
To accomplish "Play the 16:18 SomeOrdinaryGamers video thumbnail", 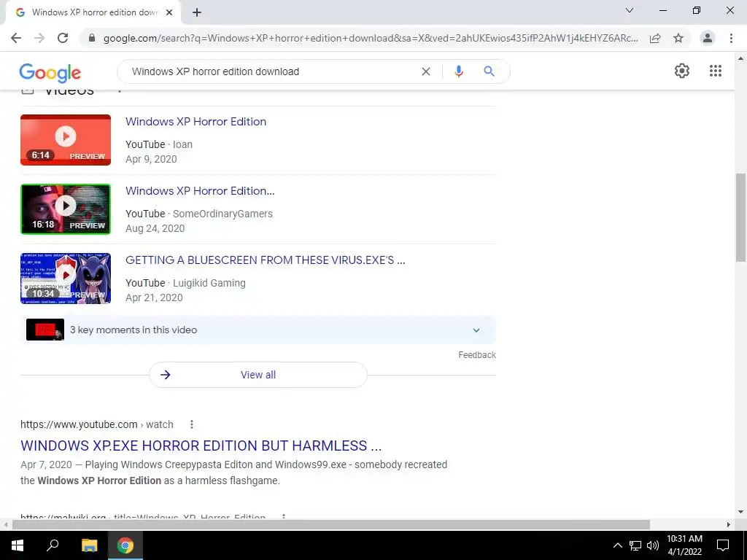I will (x=66, y=209).
